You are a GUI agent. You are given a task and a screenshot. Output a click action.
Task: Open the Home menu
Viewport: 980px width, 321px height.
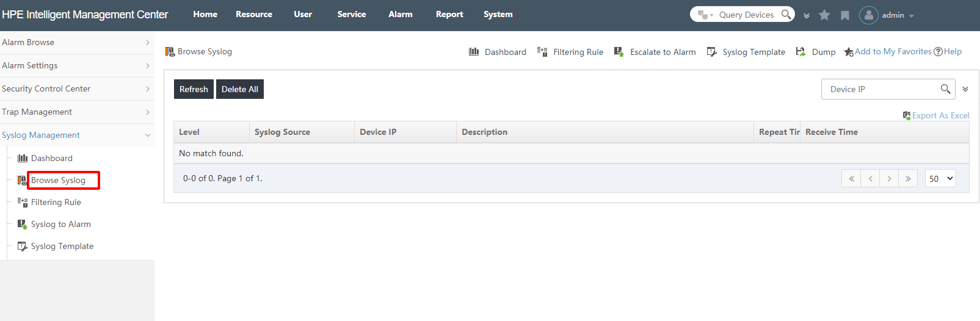pyautogui.click(x=205, y=14)
